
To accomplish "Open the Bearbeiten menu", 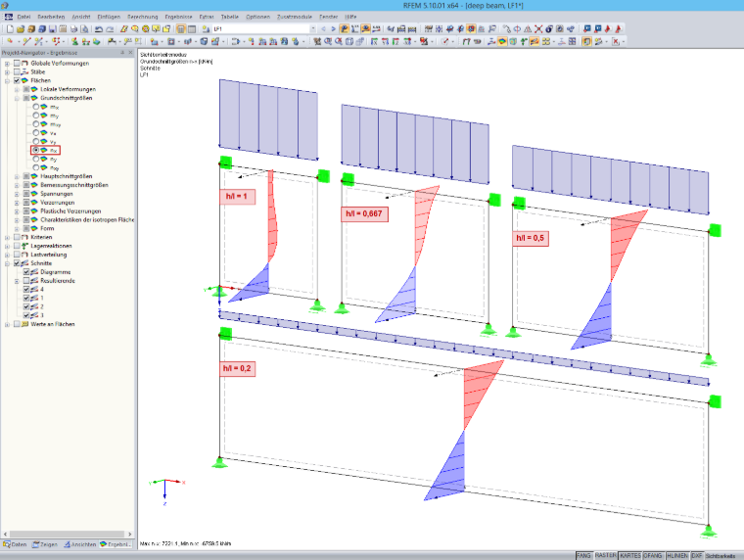I will click(x=51, y=17).
